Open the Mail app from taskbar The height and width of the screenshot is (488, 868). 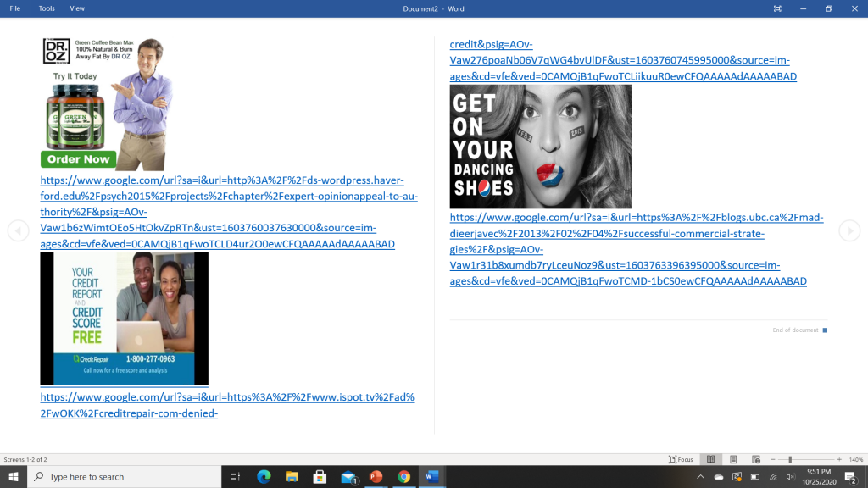[348, 477]
